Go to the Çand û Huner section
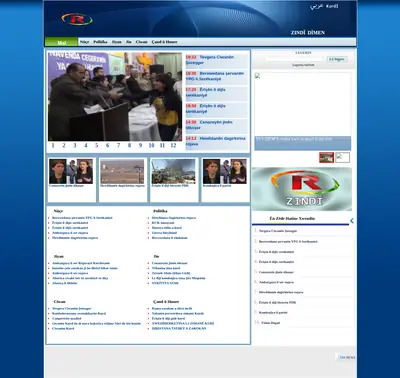This screenshot has height=378, width=400. [x=164, y=42]
